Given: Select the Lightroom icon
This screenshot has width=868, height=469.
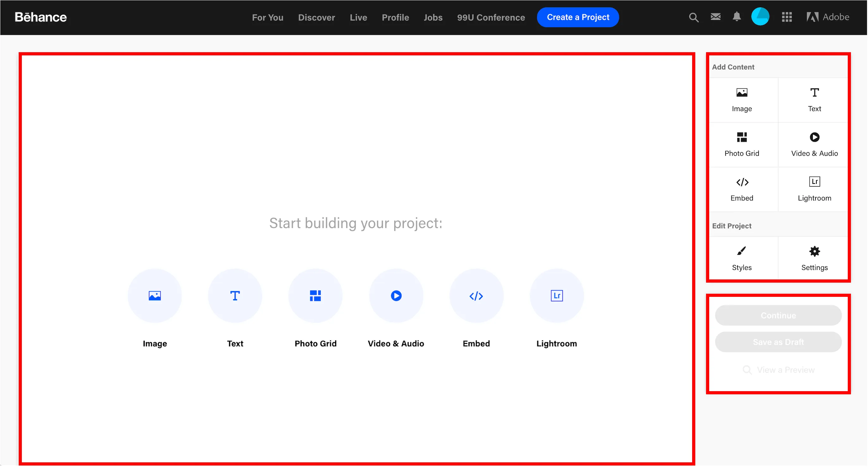Looking at the screenshot, I should point(556,295).
